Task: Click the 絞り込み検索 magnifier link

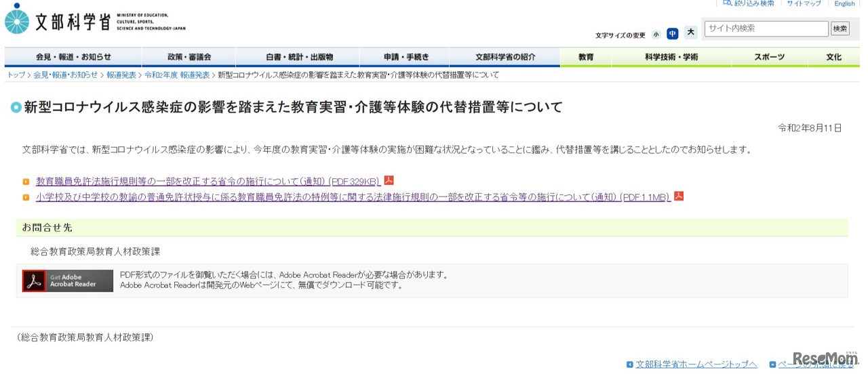Action: [748, 3]
